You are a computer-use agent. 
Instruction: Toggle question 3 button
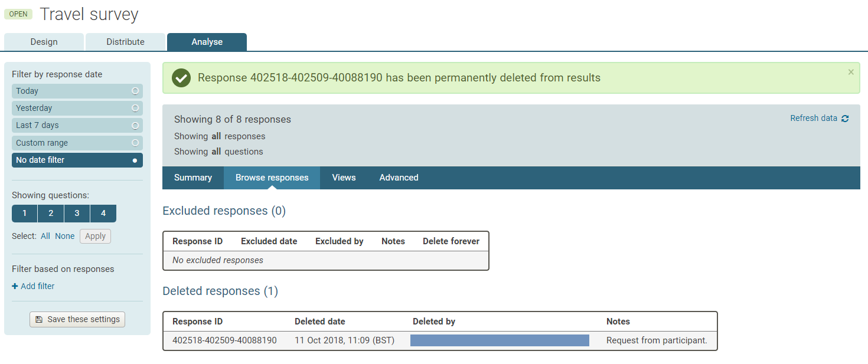click(x=77, y=214)
